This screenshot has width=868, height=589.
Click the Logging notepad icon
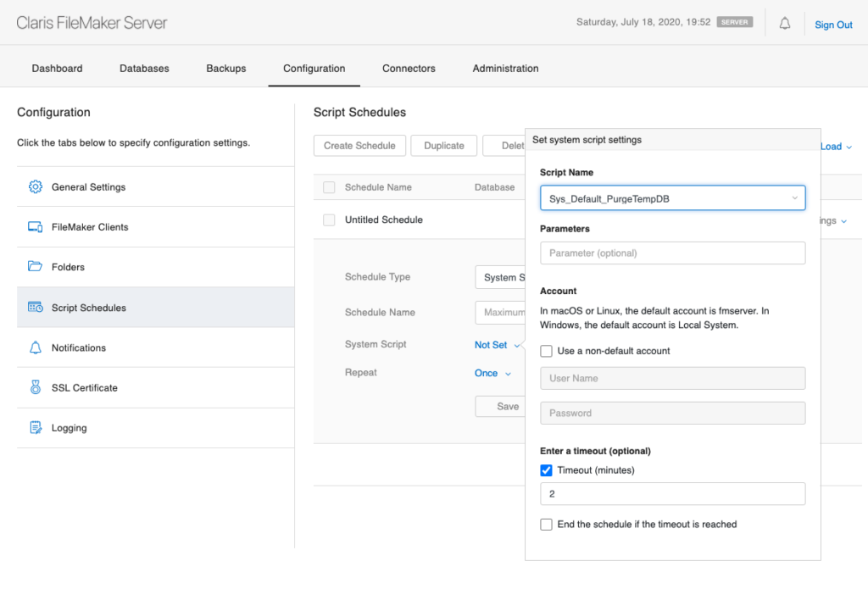pos(36,427)
